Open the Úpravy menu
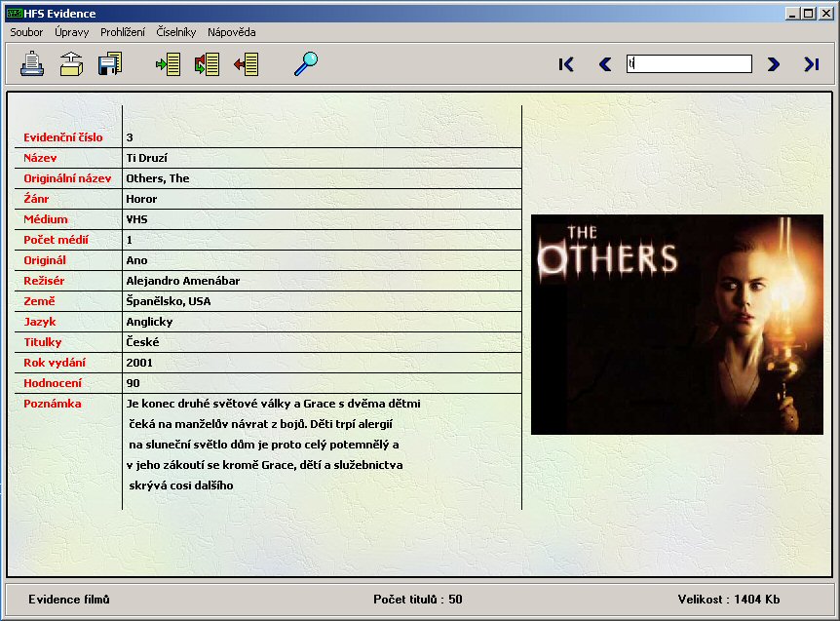Screen dimensions: 840x621 point(72,32)
